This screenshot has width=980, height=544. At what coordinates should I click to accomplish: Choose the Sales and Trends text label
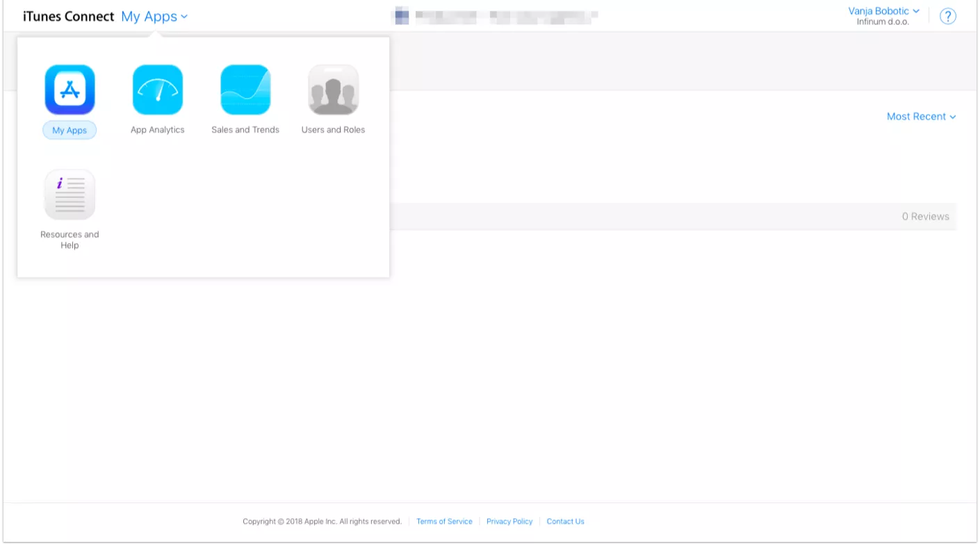245,130
